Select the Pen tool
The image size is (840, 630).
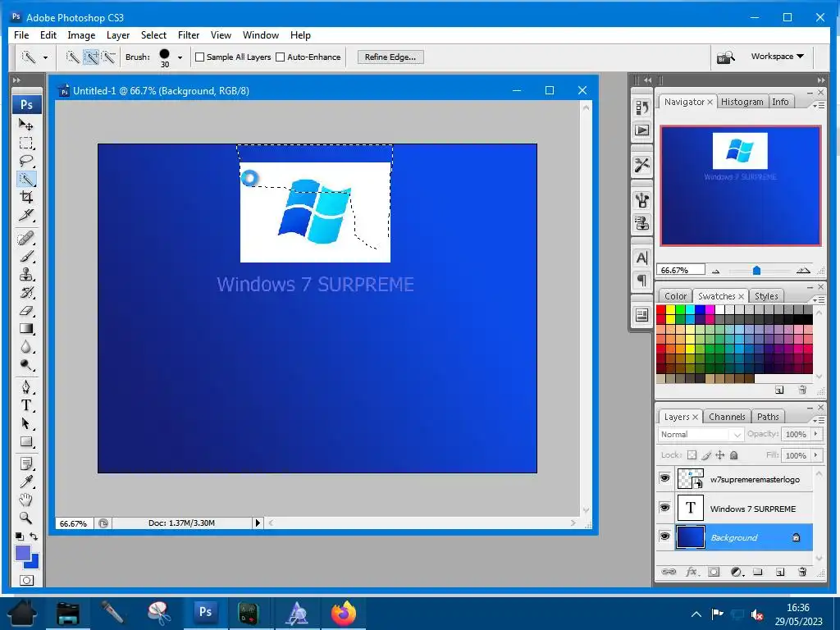pyautogui.click(x=25, y=387)
